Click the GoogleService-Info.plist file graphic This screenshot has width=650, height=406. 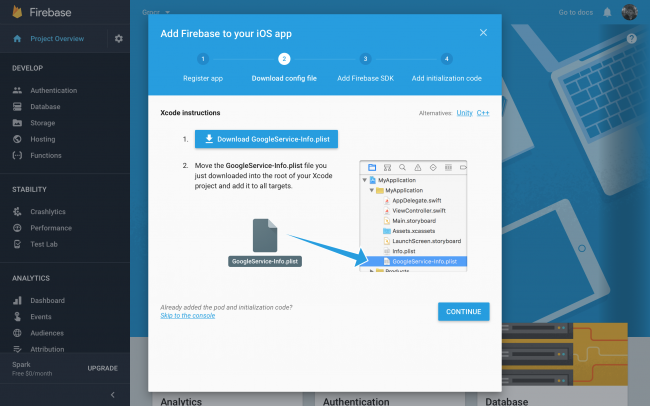pos(265,243)
